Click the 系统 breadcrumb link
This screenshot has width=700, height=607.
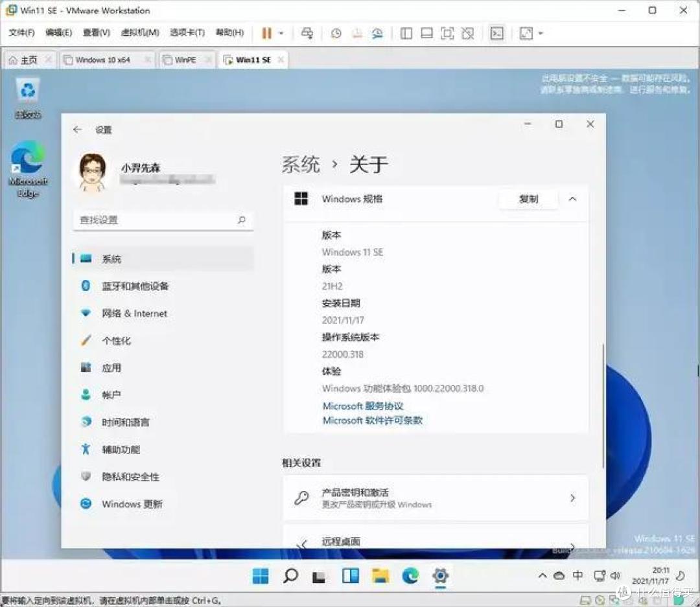coord(301,165)
